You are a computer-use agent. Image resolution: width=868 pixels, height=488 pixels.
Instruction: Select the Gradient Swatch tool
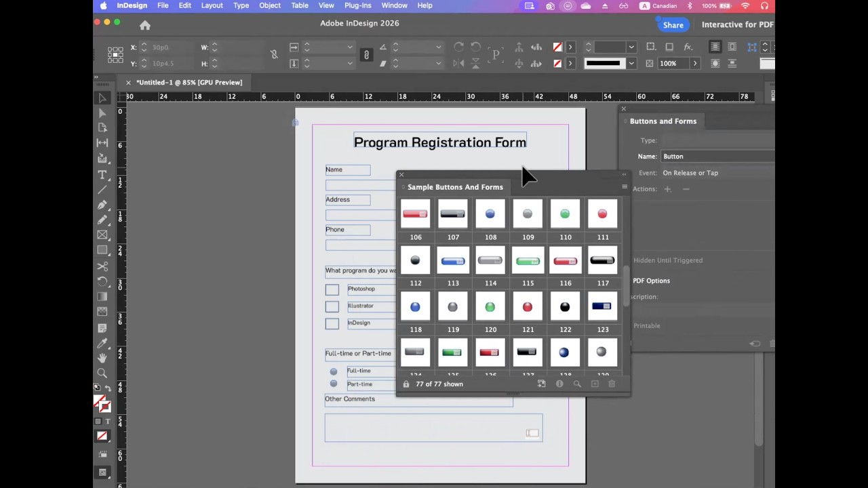102,297
